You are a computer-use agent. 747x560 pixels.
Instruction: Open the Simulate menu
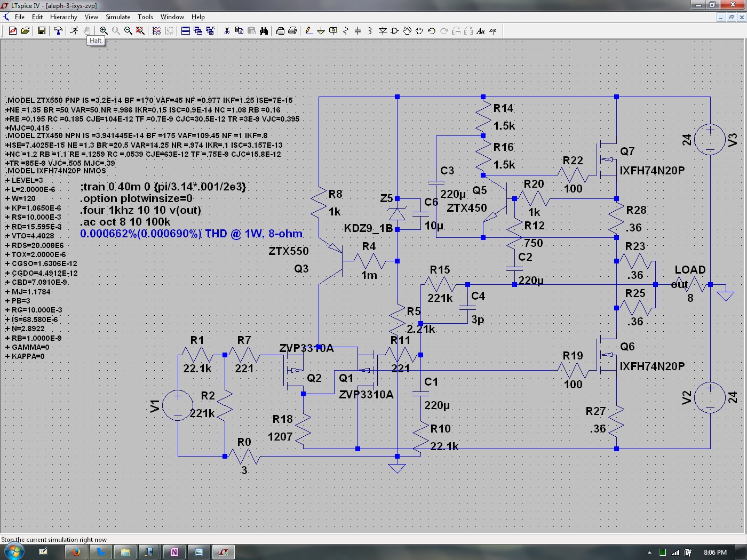(118, 17)
